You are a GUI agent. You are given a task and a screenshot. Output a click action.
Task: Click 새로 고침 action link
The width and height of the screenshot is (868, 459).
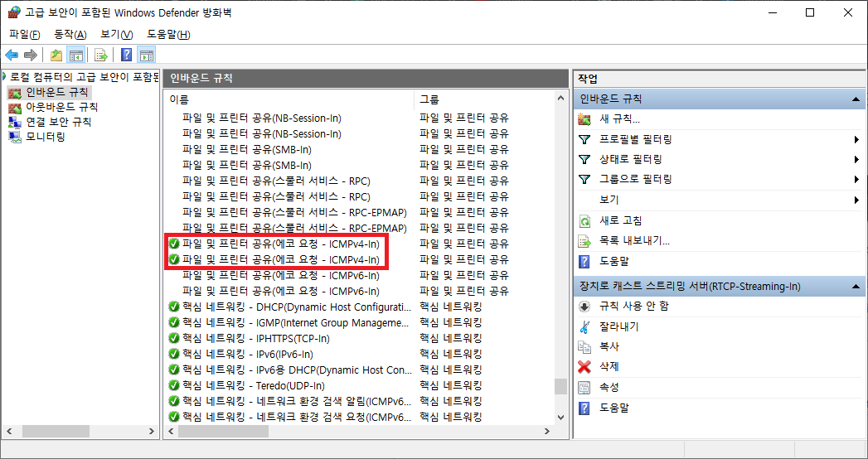coord(621,221)
